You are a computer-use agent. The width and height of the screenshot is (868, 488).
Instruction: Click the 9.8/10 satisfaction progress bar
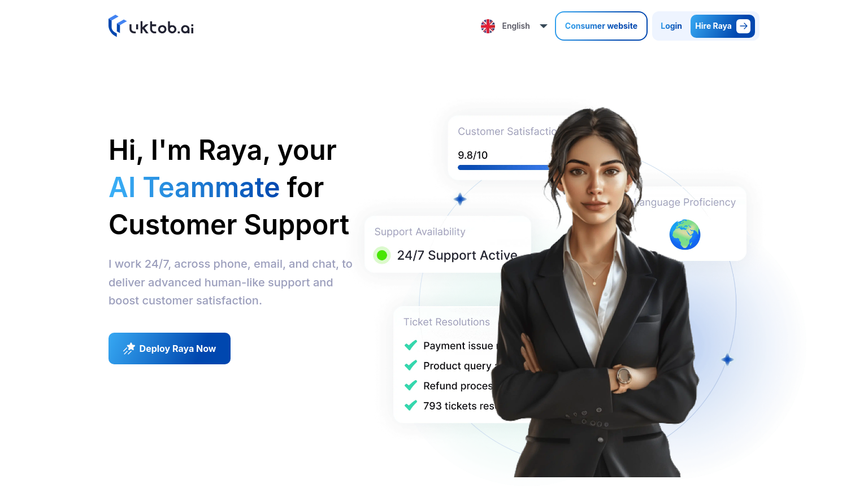tap(504, 167)
